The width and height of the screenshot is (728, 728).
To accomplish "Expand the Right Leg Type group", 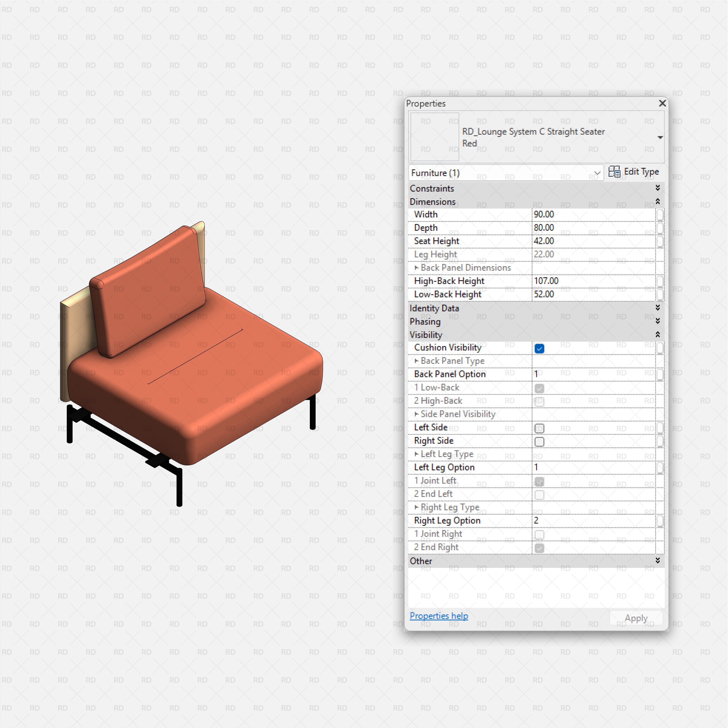I will pos(417,507).
